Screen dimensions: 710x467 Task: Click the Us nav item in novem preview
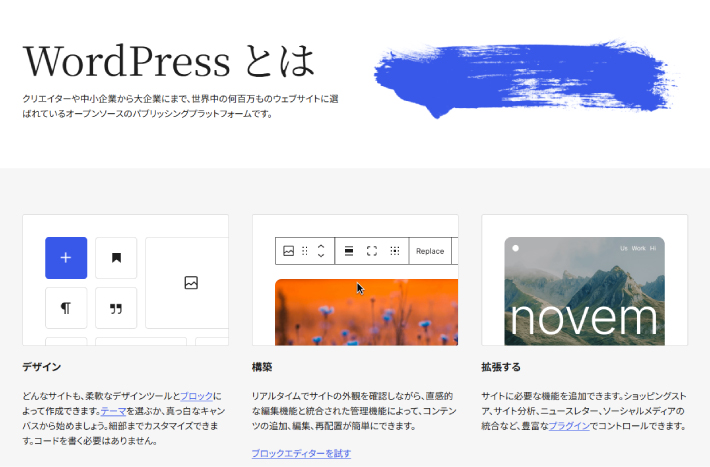click(624, 248)
